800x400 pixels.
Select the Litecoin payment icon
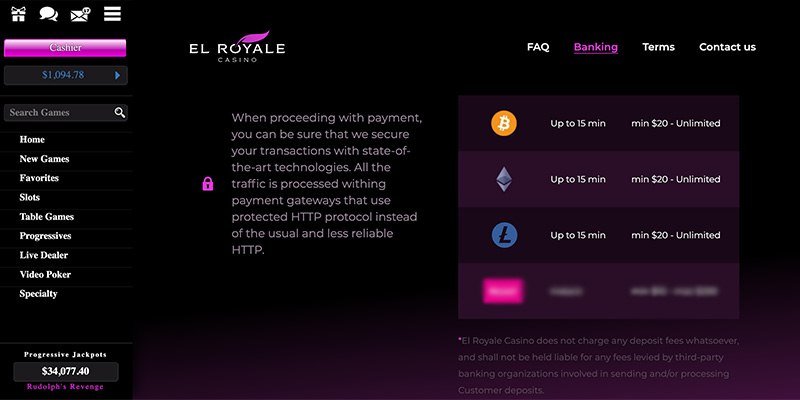(x=504, y=236)
